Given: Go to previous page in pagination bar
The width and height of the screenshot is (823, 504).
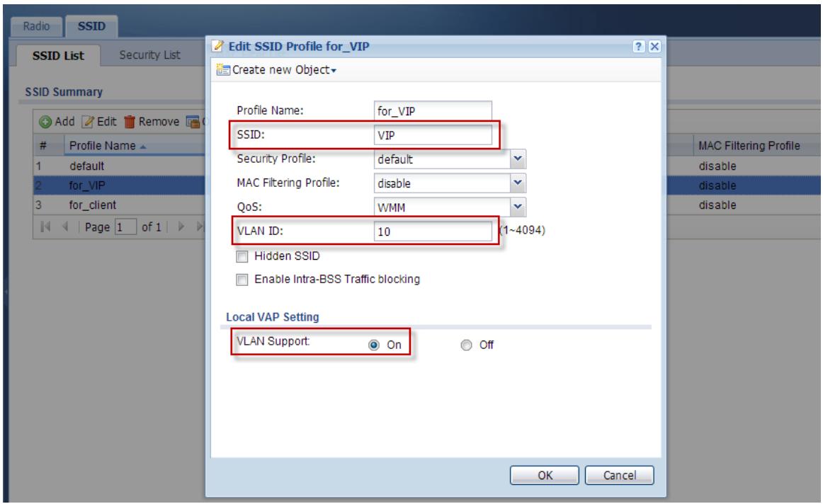Looking at the screenshot, I should (x=65, y=227).
